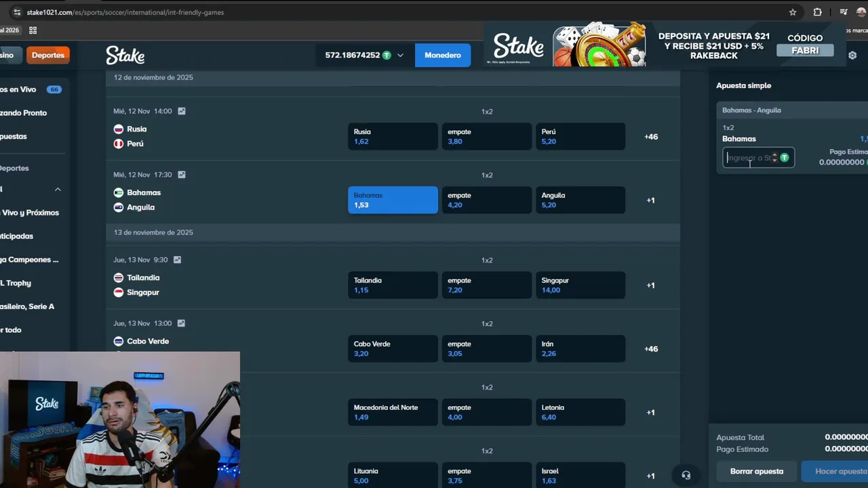Click the Tether icon beside wallet balance
Viewport: 868px width, 488px height.
[387, 56]
